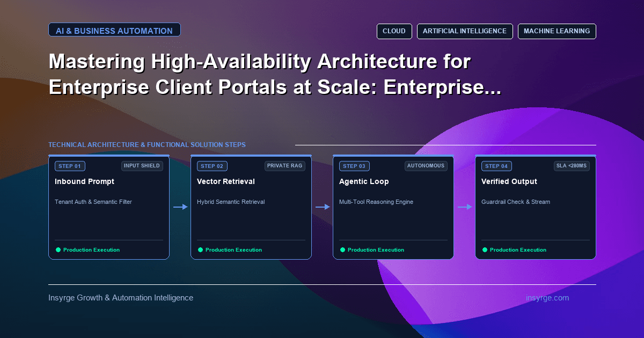The width and height of the screenshot is (644, 338).
Task: Click the Verified Output card title
Action: 509,181
